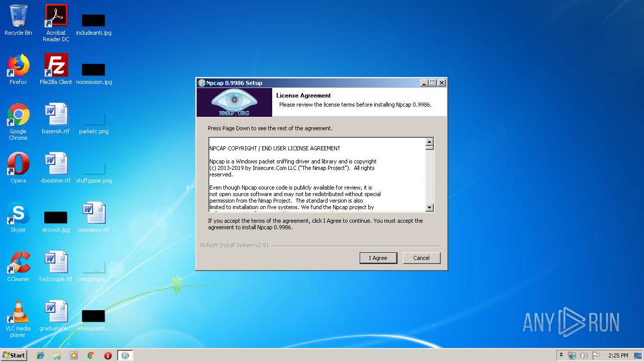Open Windows Media Player taskbar icon
The image size is (644, 362).
point(74,355)
